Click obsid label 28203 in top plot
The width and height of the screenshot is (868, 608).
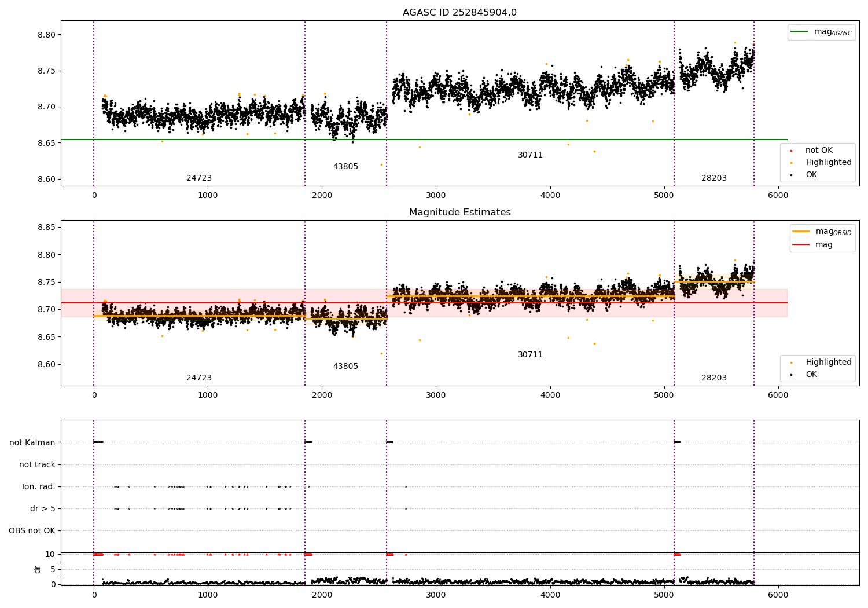tap(714, 178)
